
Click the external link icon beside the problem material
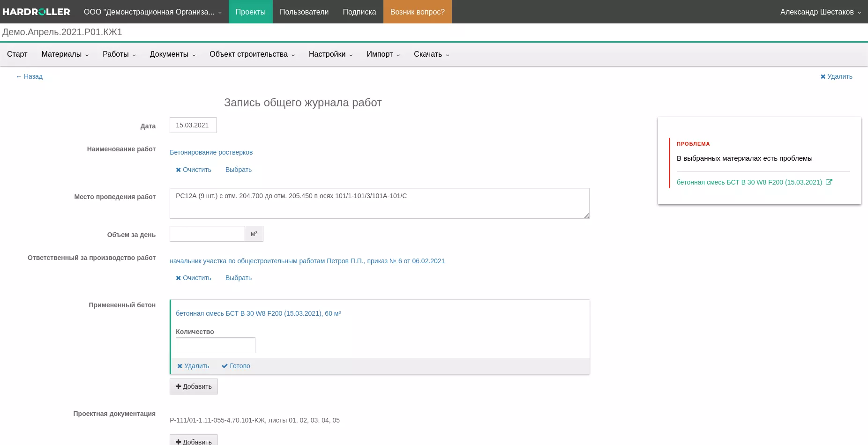pos(829,182)
